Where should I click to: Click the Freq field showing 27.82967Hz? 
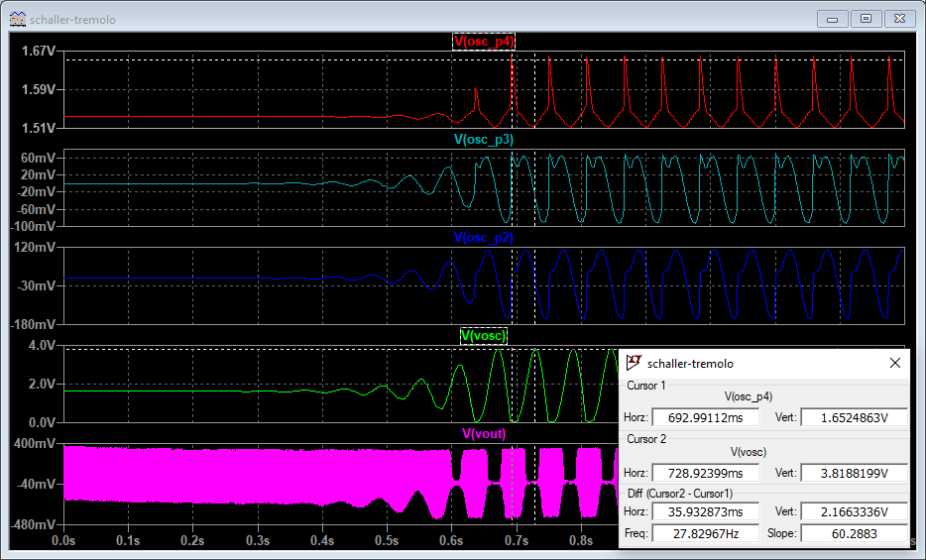tap(705, 533)
